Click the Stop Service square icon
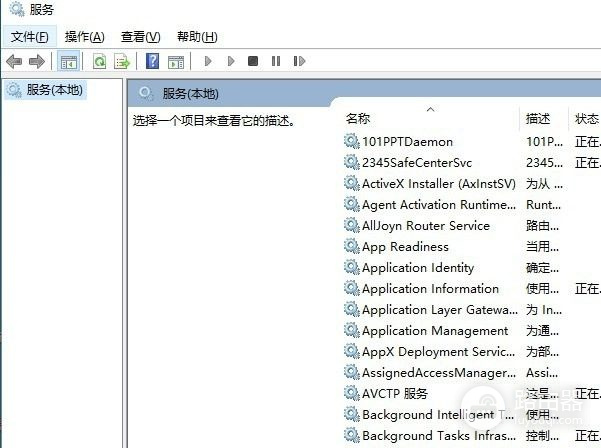The width and height of the screenshot is (601, 448). [x=253, y=61]
